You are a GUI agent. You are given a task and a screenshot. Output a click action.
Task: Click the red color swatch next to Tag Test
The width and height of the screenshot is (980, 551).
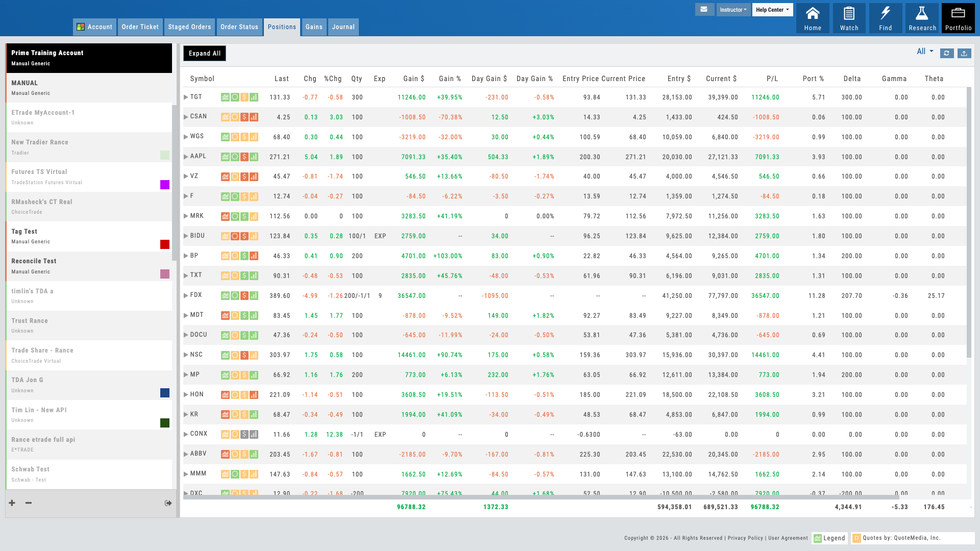point(164,244)
